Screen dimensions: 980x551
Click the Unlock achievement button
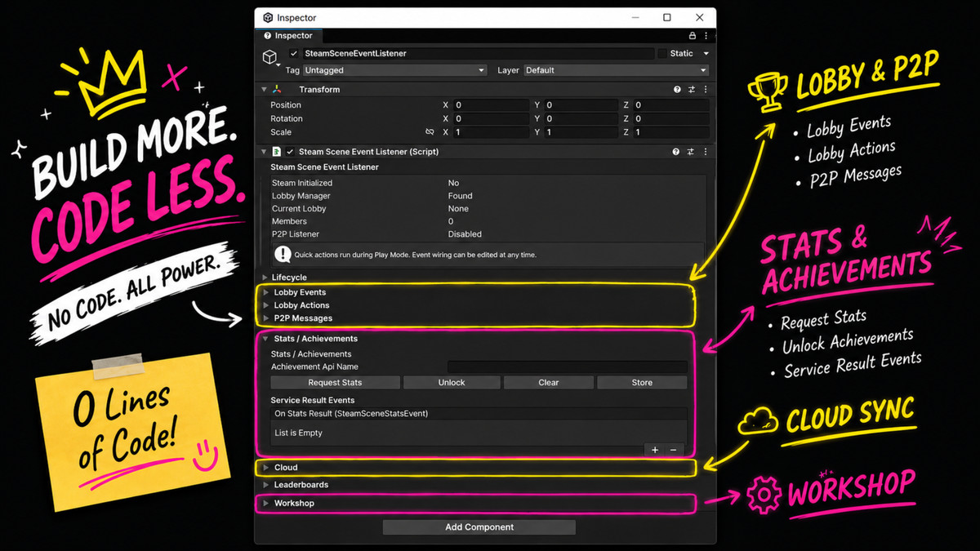pos(452,383)
